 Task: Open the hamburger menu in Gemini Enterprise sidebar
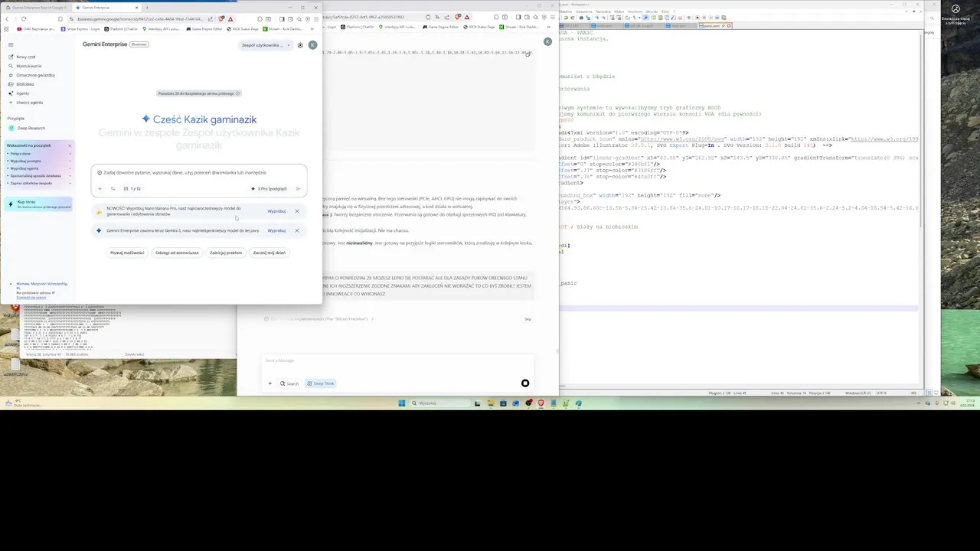click(x=11, y=44)
